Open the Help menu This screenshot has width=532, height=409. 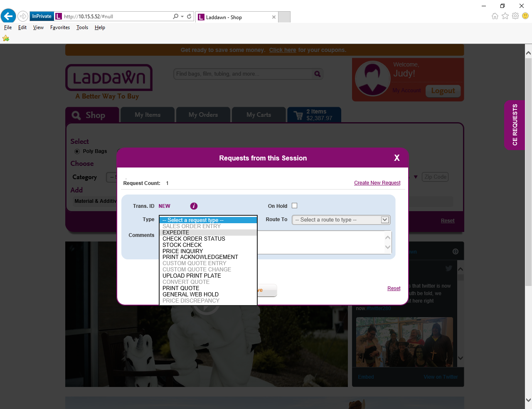point(100,27)
